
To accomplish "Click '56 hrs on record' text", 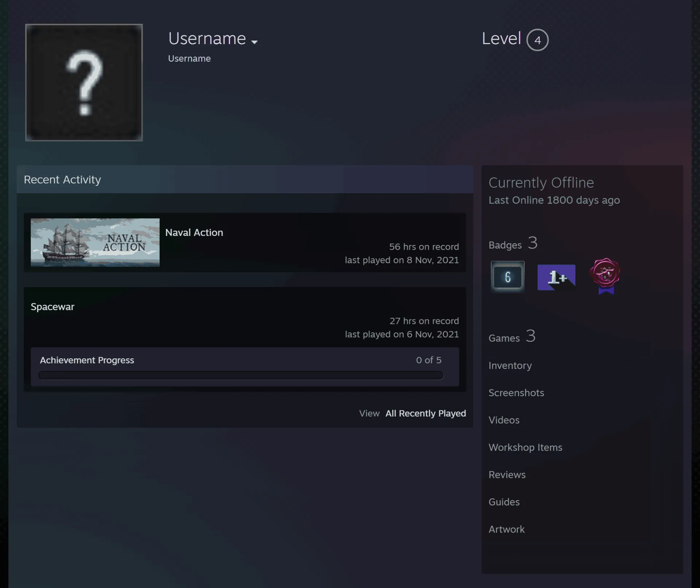I will 424,247.
